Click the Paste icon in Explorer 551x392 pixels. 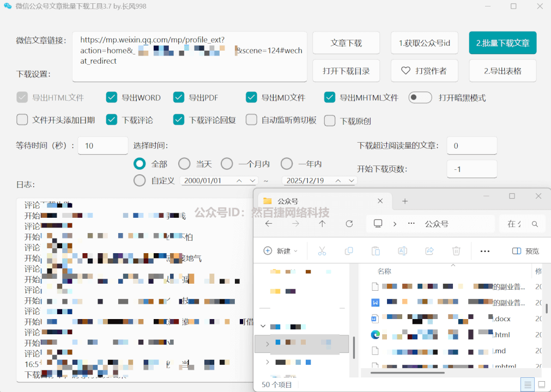pos(376,250)
